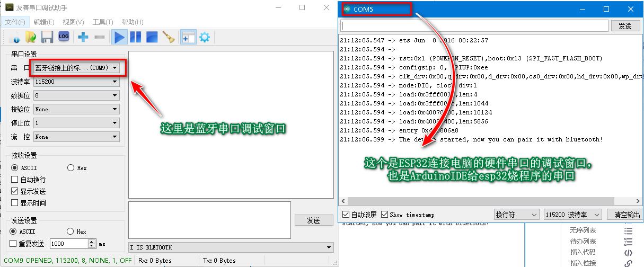Click the Arduino logo in COM5 title bar
Screen dimensions: 644x267
(x=347, y=9)
